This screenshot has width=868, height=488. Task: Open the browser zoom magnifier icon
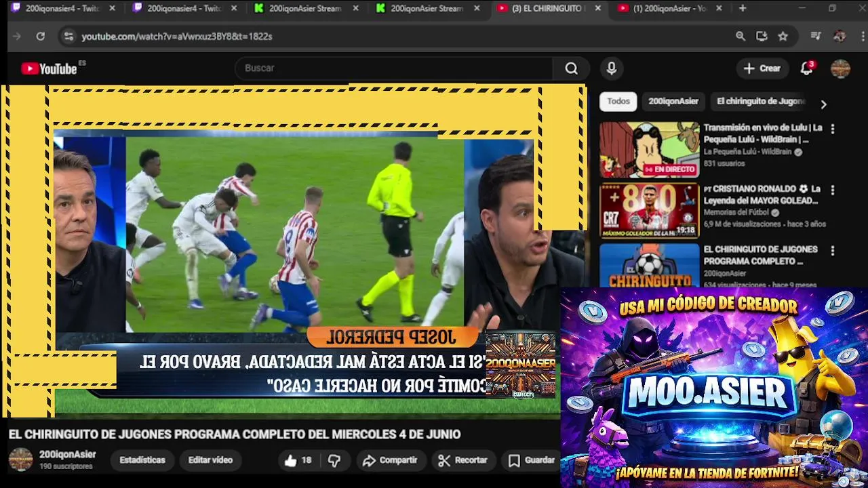point(741,37)
